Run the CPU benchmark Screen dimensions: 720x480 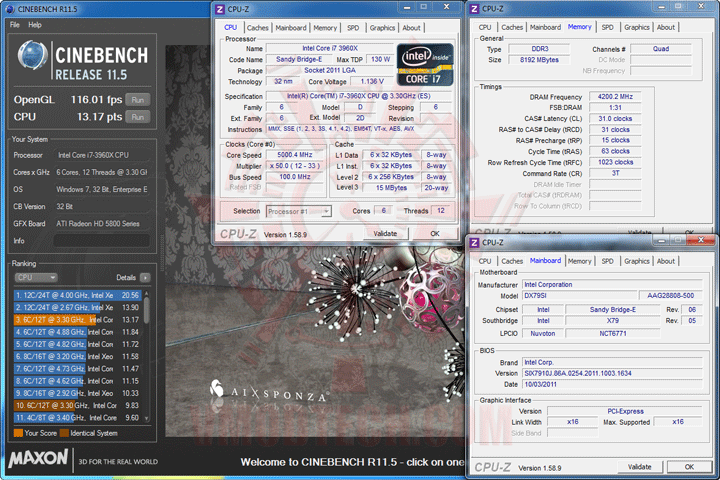click(138, 117)
